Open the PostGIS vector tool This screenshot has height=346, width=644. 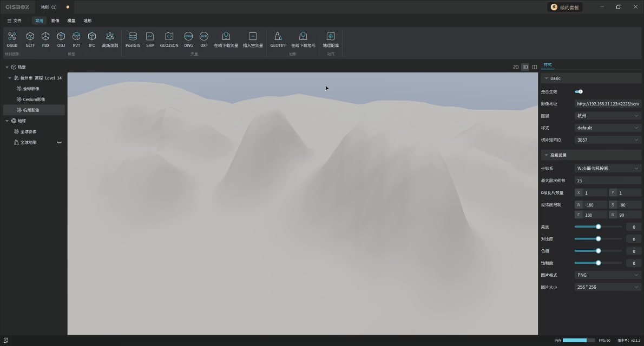133,37
